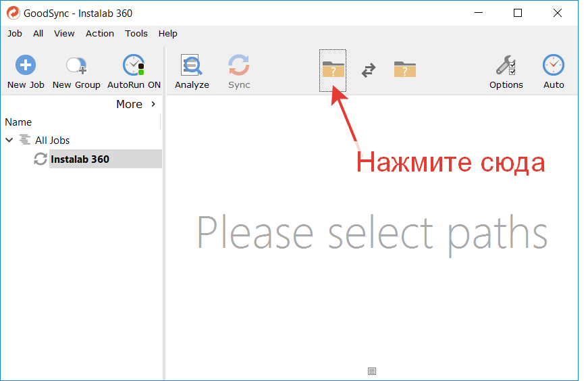Click the log panel icon at bottom
The height and width of the screenshot is (381, 588).
pyautogui.click(x=371, y=372)
